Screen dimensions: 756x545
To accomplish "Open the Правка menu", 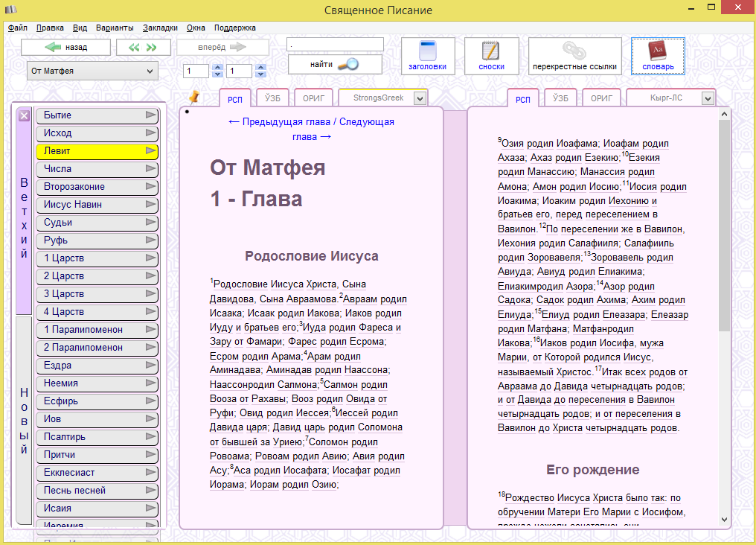I will (50, 28).
